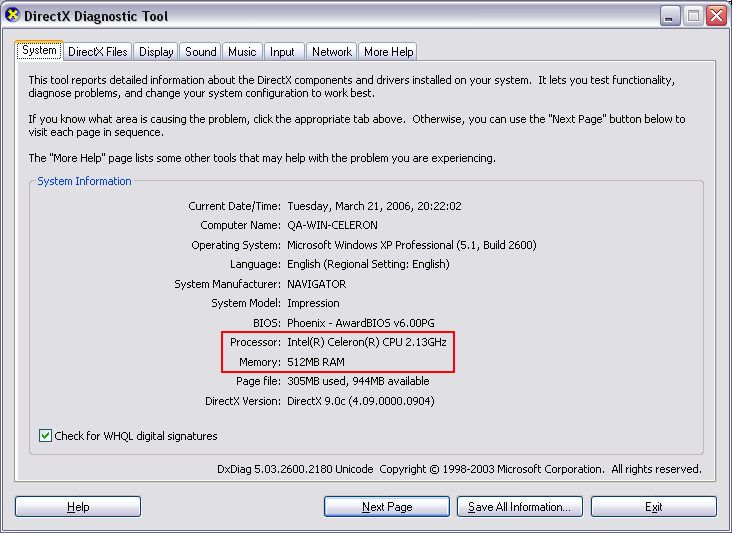Viewport: 732px width, 533px height.
Task: Click the DxDiag 5.03.2600.2180 Unicode text
Action: 295,469
